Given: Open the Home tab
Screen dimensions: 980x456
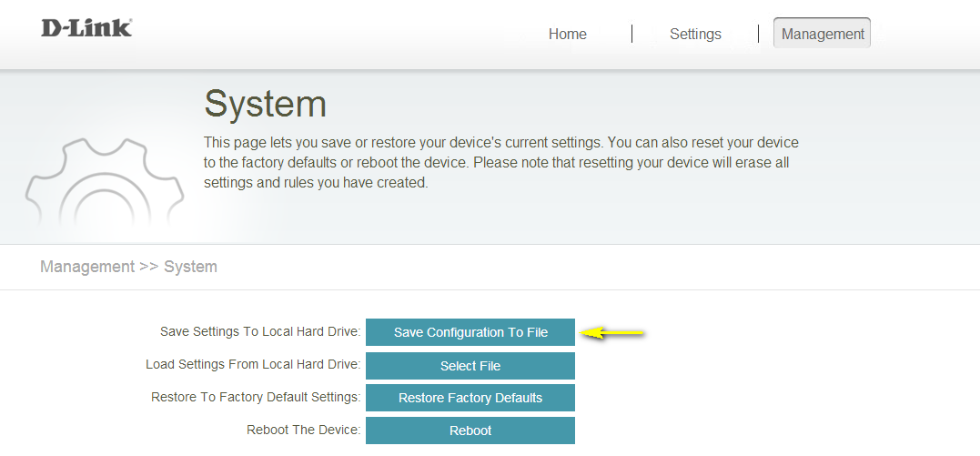Looking at the screenshot, I should point(567,34).
